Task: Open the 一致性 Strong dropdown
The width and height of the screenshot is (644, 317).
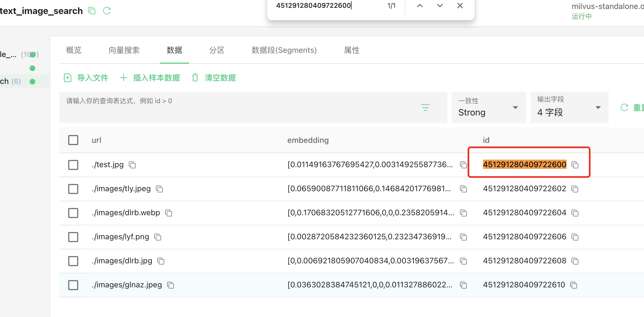Action: (x=489, y=108)
